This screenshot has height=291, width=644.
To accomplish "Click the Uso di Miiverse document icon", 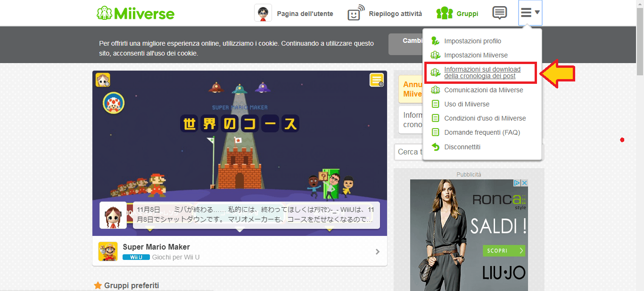I will tap(436, 104).
